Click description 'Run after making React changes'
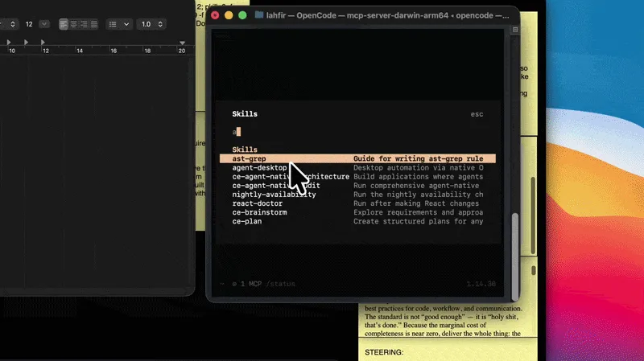 [x=416, y=203]
